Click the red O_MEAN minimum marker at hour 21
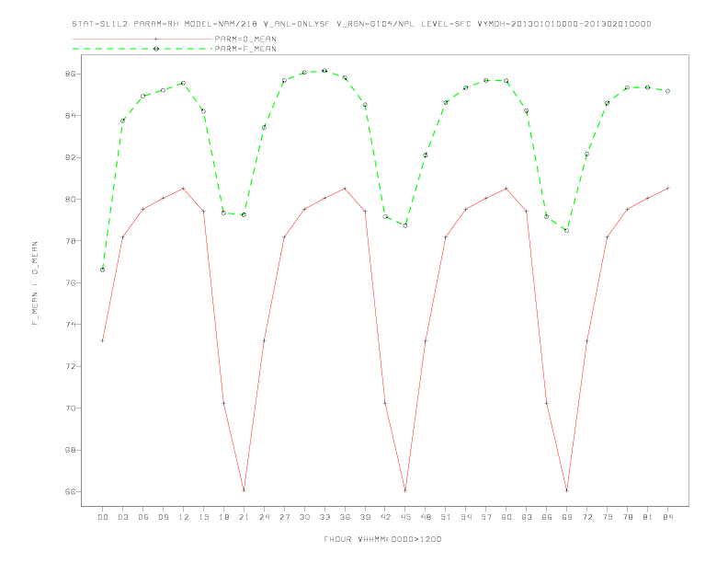728x563 pixels. click(x=244, y=490)
